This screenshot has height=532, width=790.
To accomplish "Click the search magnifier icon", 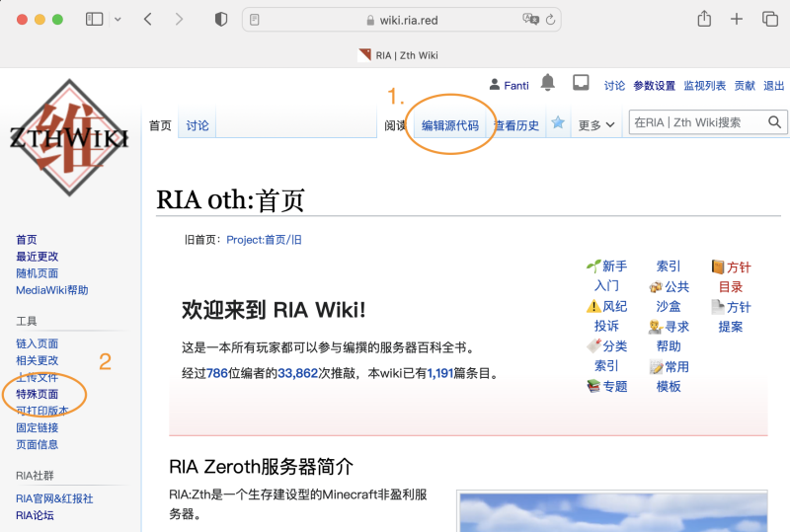I will 774,122.
